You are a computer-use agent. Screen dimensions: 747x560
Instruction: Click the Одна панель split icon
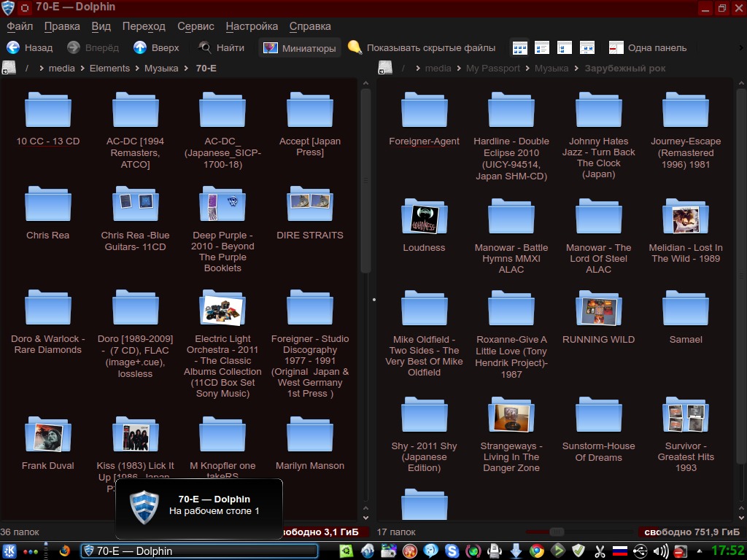click(616, 47)
